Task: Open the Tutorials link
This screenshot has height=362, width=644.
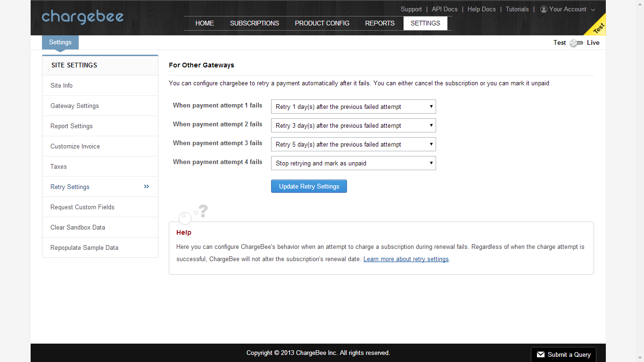Action: (x=517, y=9)
